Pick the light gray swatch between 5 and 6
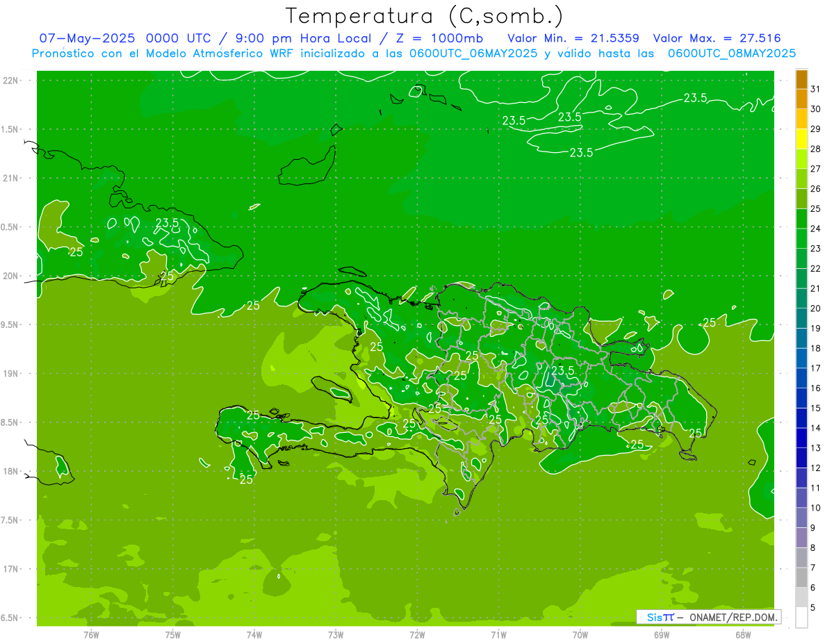Screen dimensions: 834x644 (801, 597)
